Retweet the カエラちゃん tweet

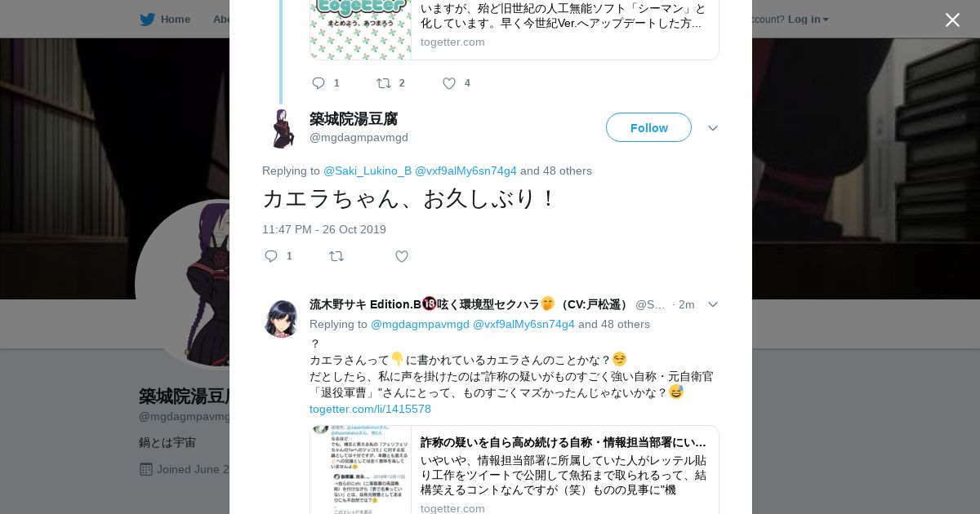pyautogui.click(x=336, y=256)
